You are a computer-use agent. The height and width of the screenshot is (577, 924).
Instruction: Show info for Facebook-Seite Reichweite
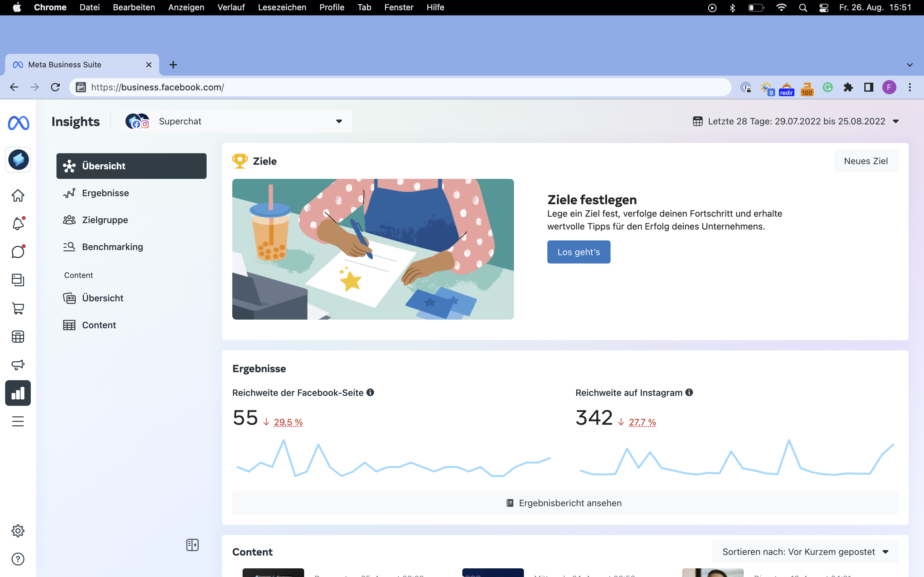coord(370,392)
